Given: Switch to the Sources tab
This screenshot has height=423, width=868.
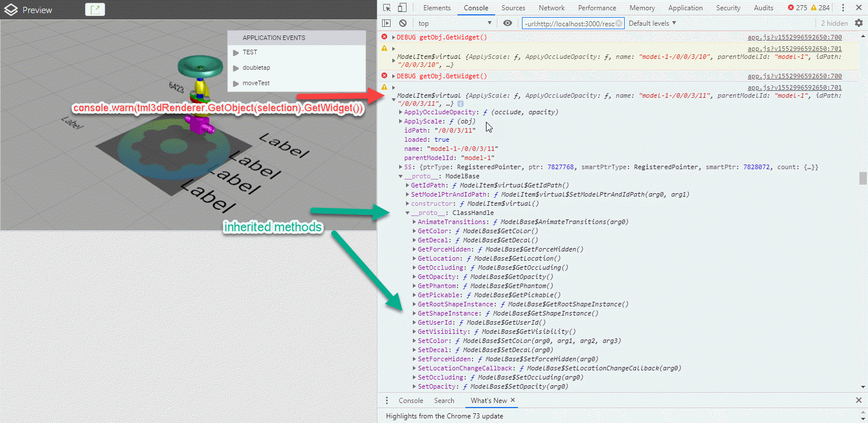Looking at the screenshot, I should point(513,8).
